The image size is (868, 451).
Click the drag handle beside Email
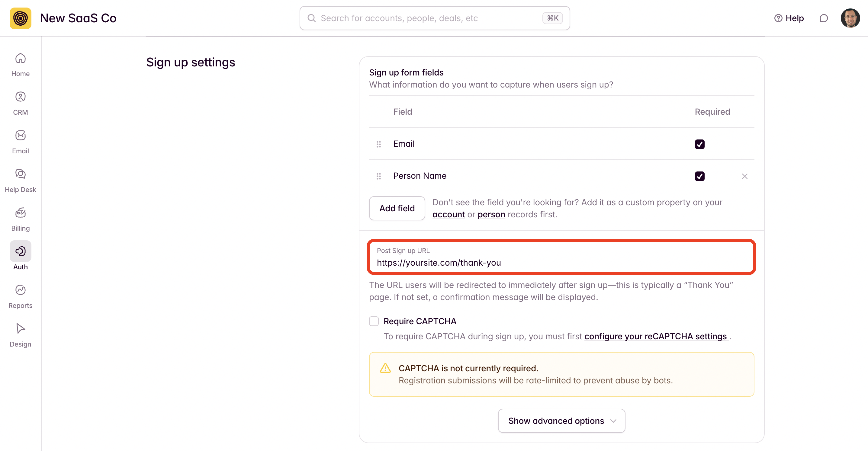click(x=378, y=144)
